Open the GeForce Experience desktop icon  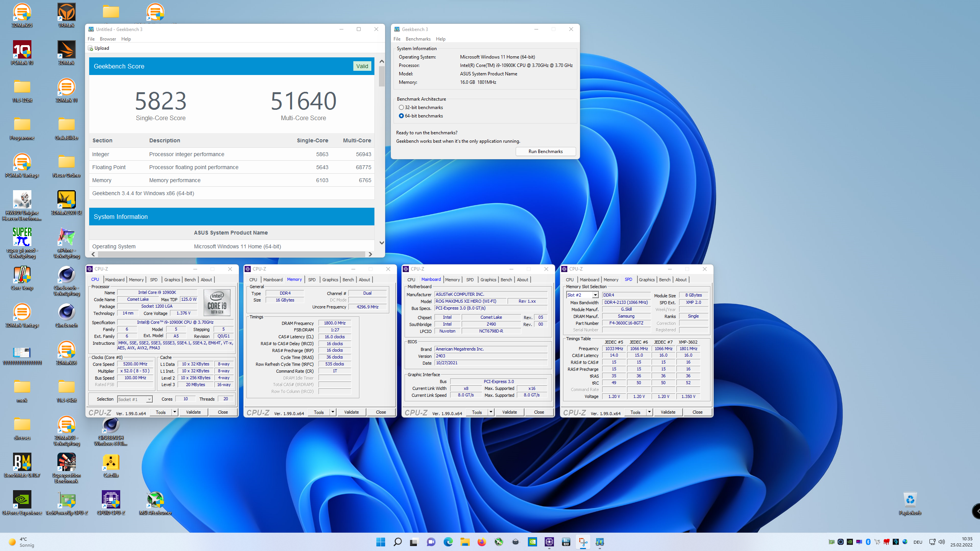click(x=22, y=503)
